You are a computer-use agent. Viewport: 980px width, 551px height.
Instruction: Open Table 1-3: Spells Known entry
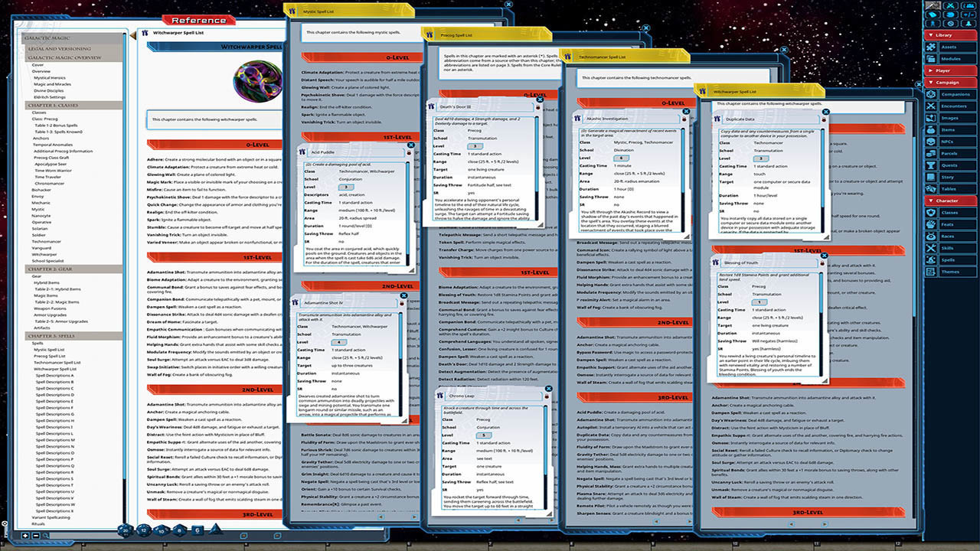tap(58, 132)
